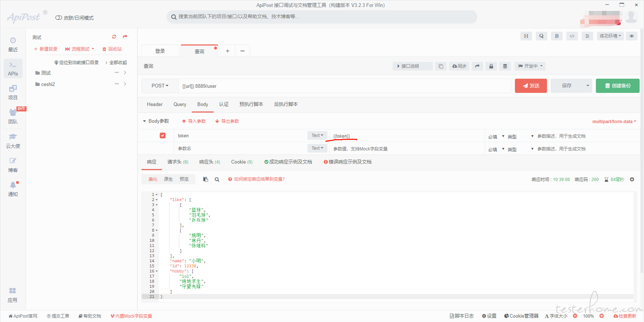This screenshot has width=644, height=322.
Task: Open the 脚本日志 script log
Action: click(462, 316)
